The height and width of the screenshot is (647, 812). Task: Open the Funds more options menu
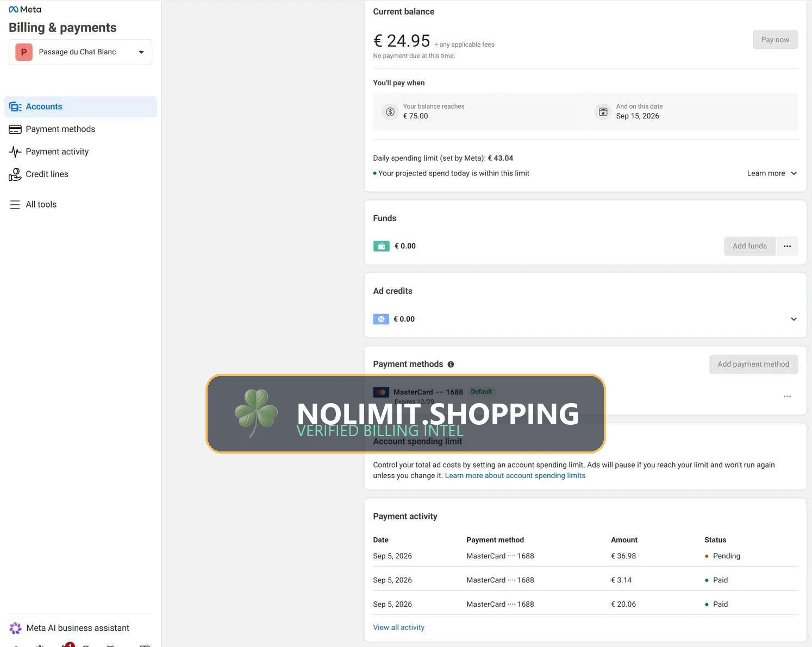pyautogui.click(x=787, y=246)
